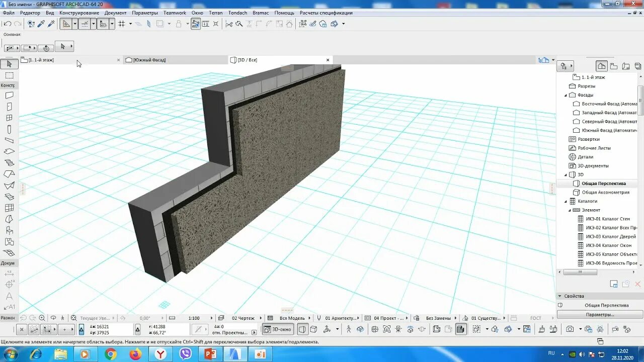Open Google Chrome from the taskbar
Image resolution: width=644 pixels, height=362 pixels.
point(111,354)
